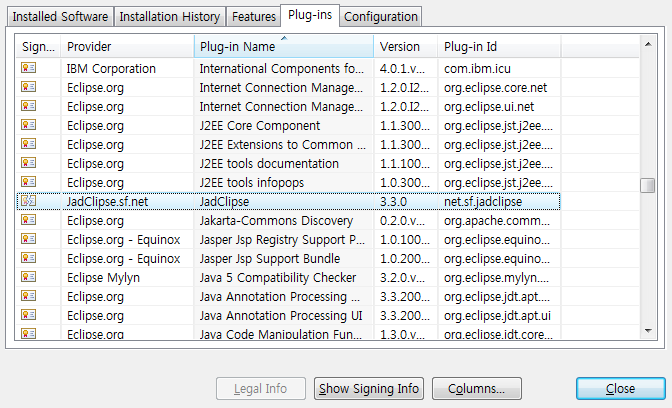Image resolution: width=672 pixels, height=408 pixels.
Task: Click org.eclipse.jdt.apt.ui plug-in id
Action: [497, 316]
